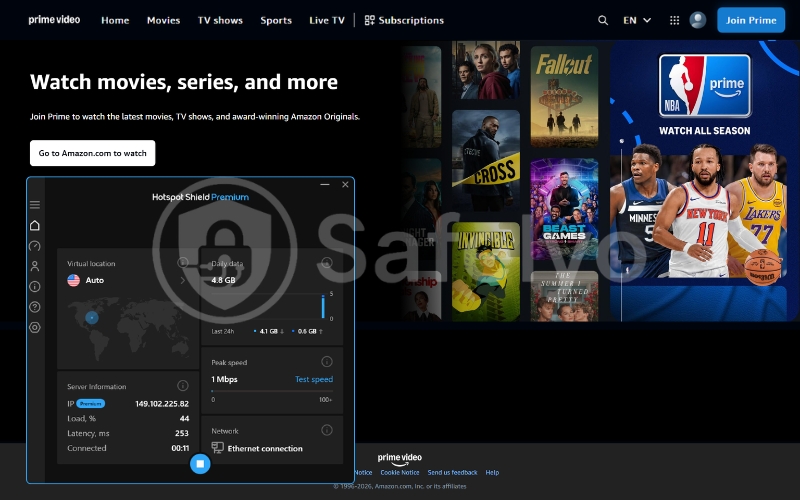Click the info icon beside Network
This screenshot has height=500, width=800.
[x=327, y=430]
